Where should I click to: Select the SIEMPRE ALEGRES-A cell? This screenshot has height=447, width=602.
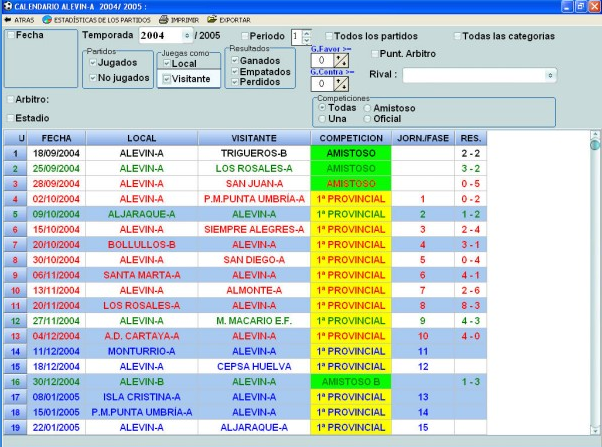254,229
